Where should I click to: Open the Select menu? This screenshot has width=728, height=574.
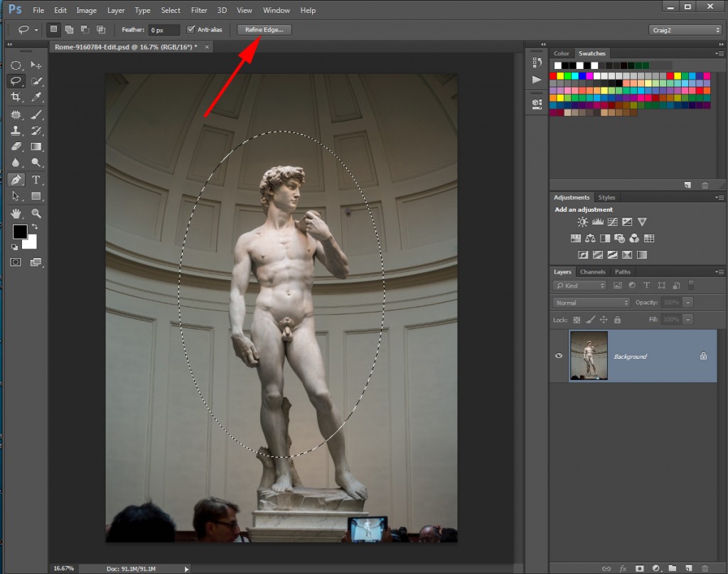pyautogui.click(x=171, y=10)
